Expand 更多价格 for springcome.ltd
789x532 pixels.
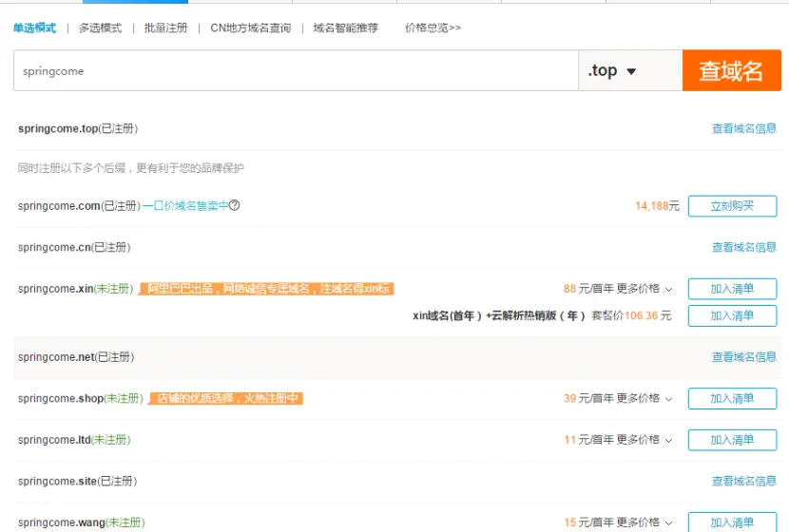pos(645,440)
